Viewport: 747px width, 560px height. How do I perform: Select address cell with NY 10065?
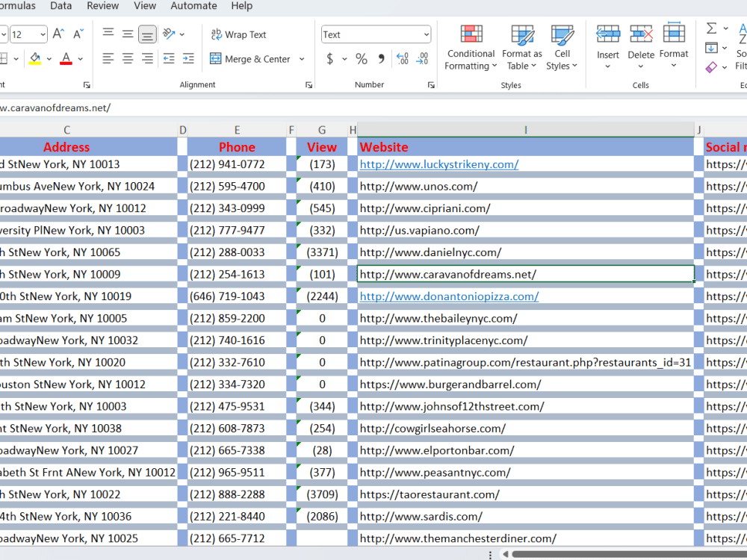point(89,252)
